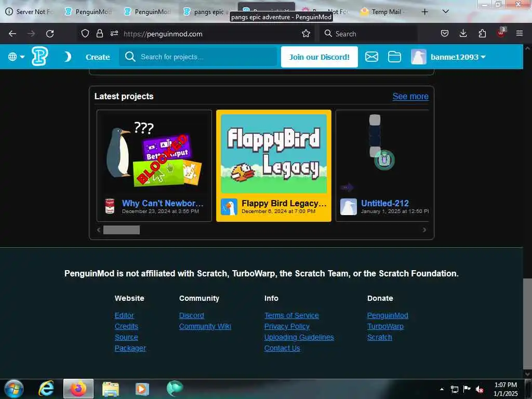Switch to the Server Not Found tab
This screenshot has width=532, height=399.
point(30,12)
